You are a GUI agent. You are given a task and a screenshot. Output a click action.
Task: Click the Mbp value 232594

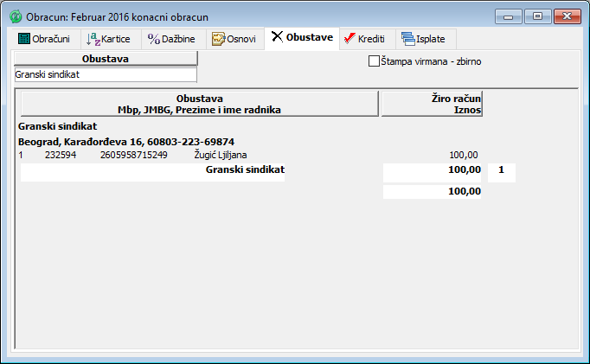tap(61, 155)
